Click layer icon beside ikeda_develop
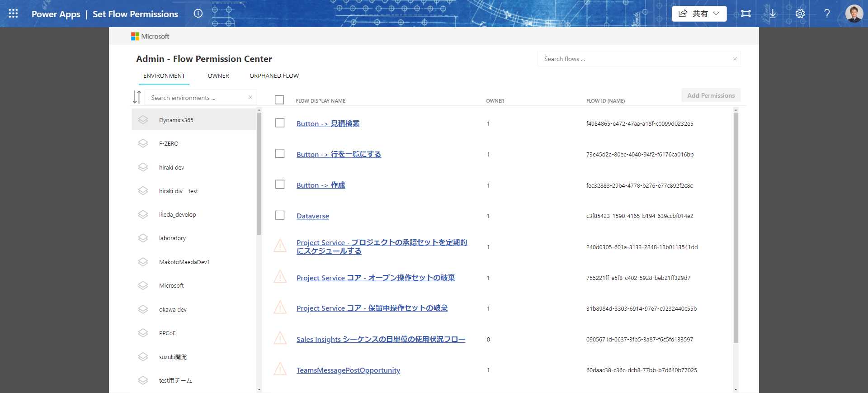 [143, 214]
